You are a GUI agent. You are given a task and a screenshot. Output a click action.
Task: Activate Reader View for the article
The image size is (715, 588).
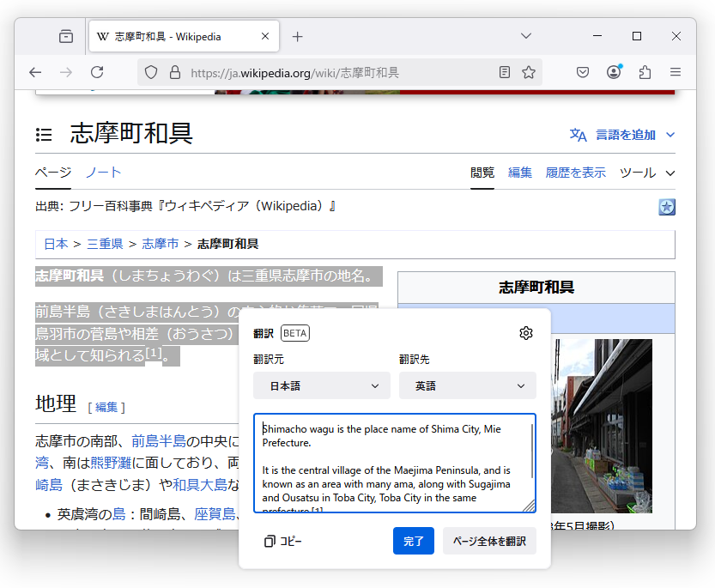[504, 72]
